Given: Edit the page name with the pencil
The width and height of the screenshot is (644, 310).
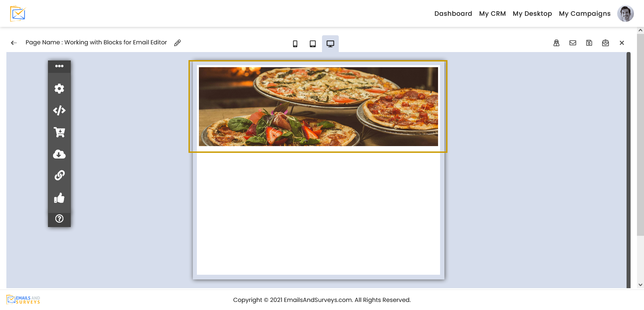Looking at the screenshot, I should (x=177, y=43).
